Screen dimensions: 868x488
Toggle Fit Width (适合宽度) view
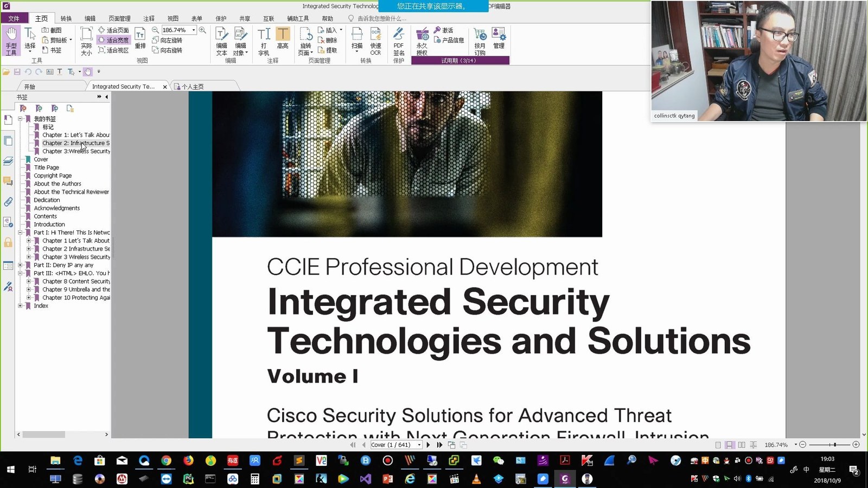113,40
